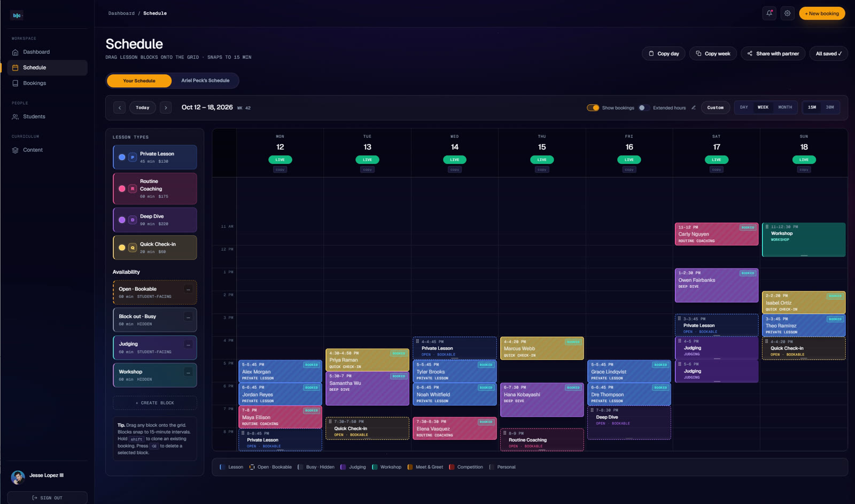Open Carly Nguyen Routine Coaching booking
The height and width of the screenshot is (504, 855).
717,234
